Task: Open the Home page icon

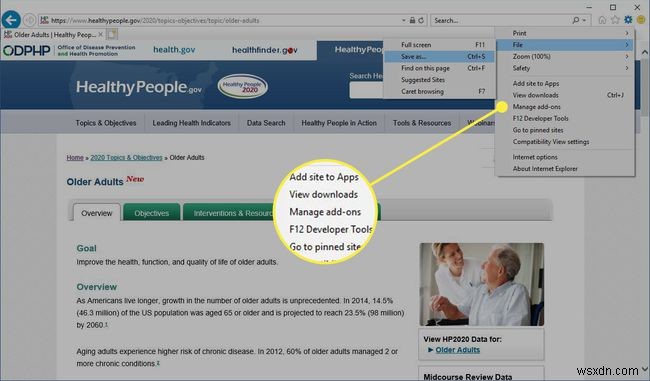Action: point(602,19)
